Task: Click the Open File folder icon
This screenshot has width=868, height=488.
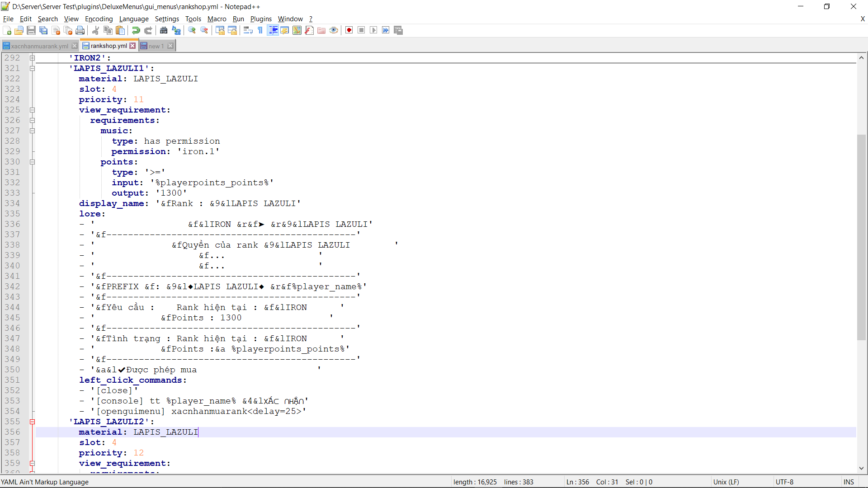Action: tap(19, 30)
